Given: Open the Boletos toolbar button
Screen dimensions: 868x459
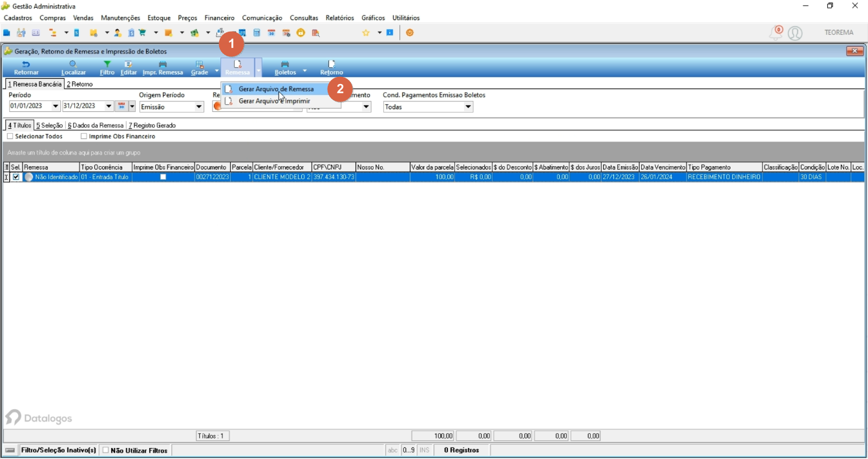Looking at the screenshot, I should tap(285, 68).
